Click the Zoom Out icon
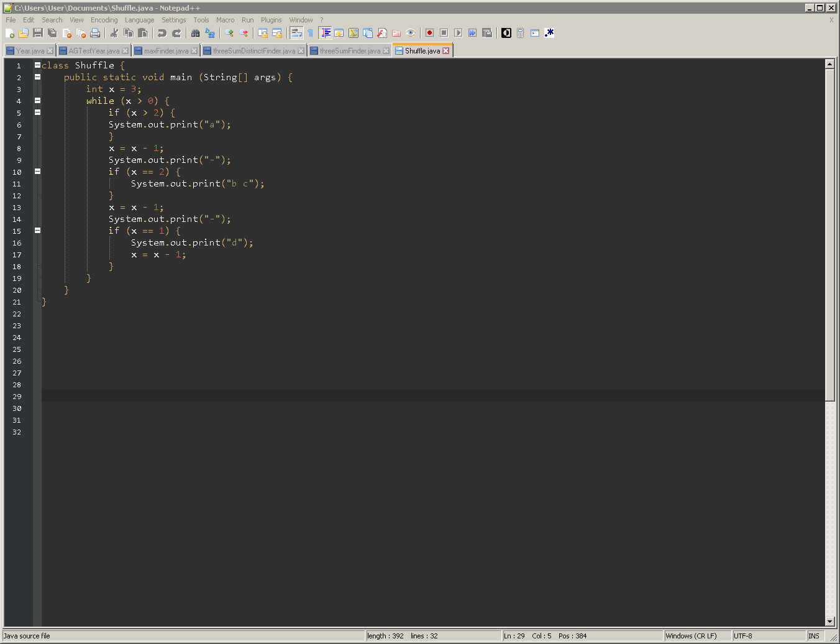Screen dimensions: 840x644 244,33
